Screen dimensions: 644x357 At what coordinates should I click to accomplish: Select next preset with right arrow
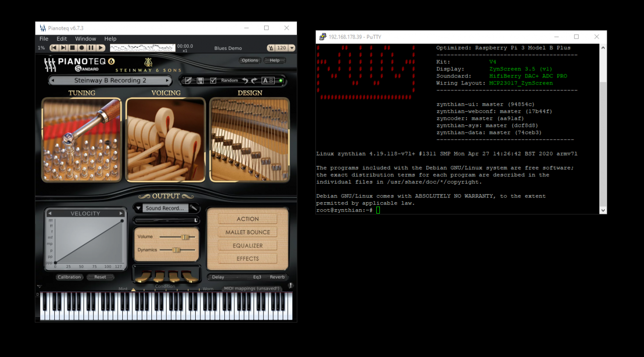168,80
